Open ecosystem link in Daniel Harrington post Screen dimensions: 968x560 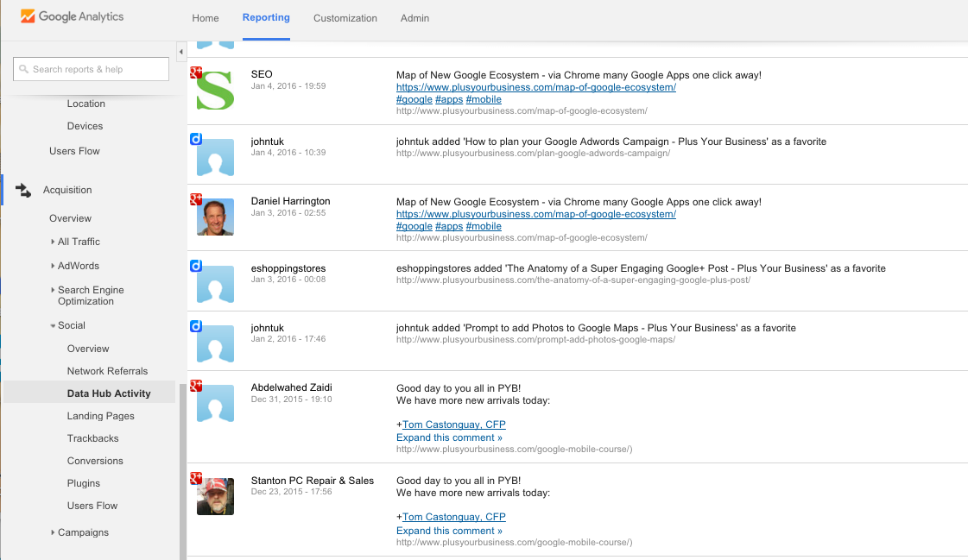[x=536, y=214]
